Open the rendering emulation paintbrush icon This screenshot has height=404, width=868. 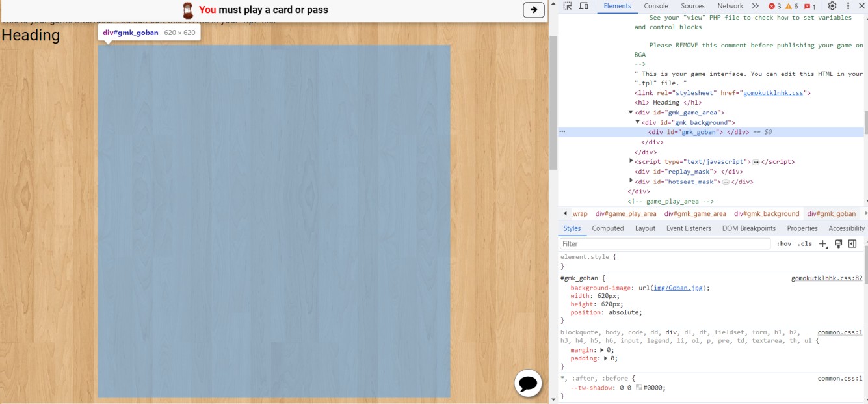(839, 244)
